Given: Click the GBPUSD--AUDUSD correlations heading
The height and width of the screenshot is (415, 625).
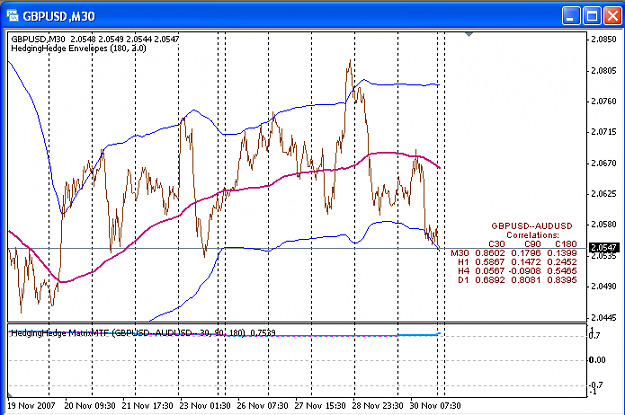Looking at the screenshot, I should [x=532, y=226].
